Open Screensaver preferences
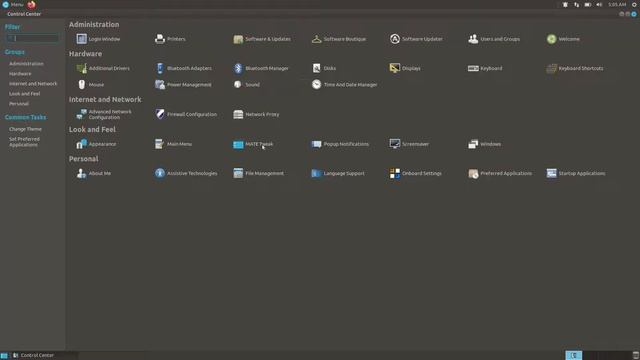 point(409,144)
